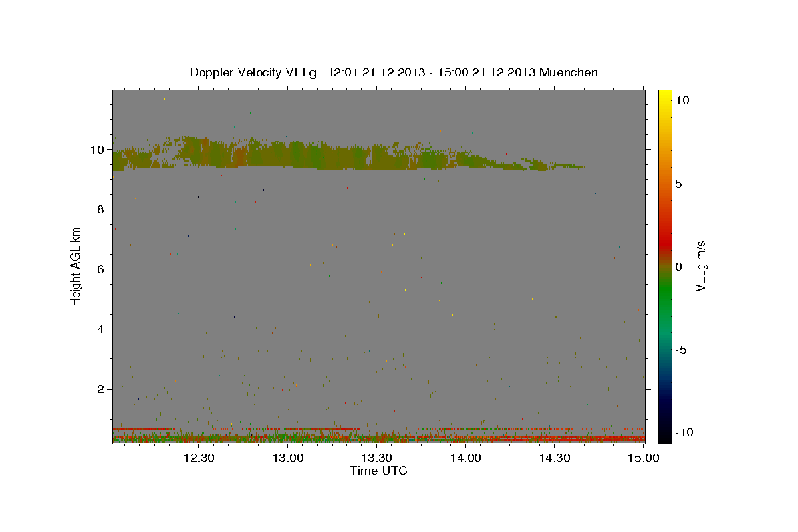Click the 'Muenchen' location in the title
Image resolution: width=798 pixels, height=532 pixels.
[x=569, y=72]
